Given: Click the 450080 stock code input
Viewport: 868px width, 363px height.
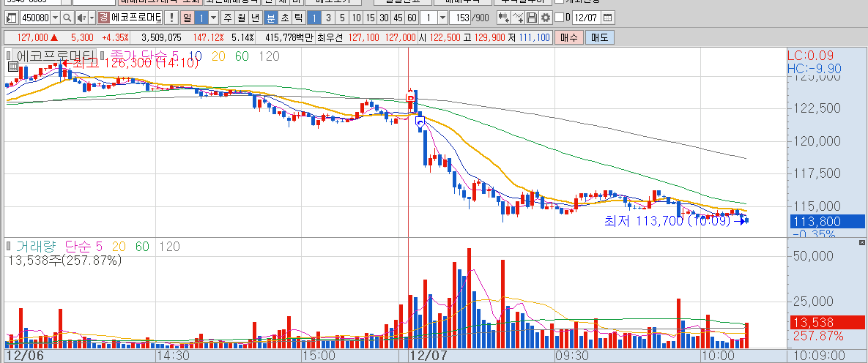Looking at the screenshot, I should click(35, 18).
